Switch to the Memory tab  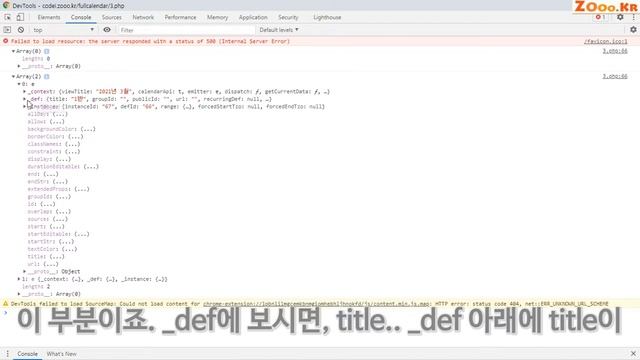pyautogui.click(x=217, y=17)
